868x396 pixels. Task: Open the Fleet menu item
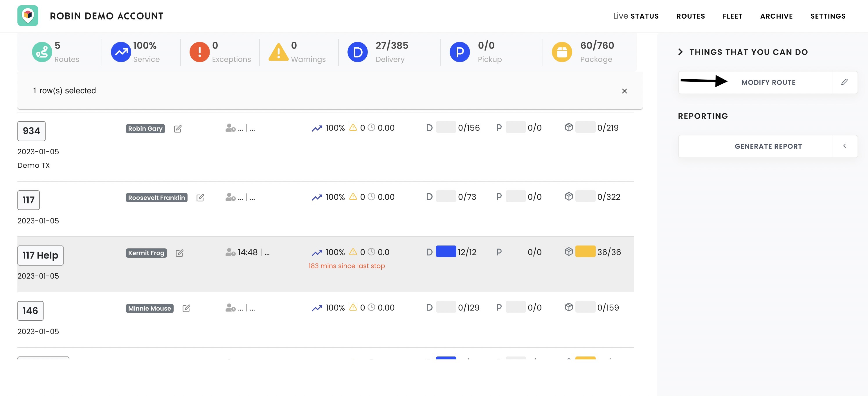pos(732,16)
